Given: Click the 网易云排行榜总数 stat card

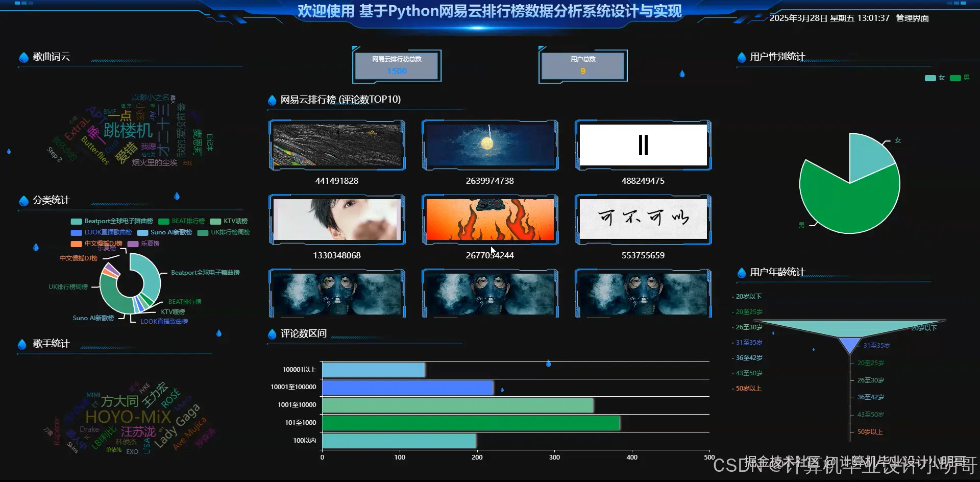Looking at the screenshot, I should [397, 65].
